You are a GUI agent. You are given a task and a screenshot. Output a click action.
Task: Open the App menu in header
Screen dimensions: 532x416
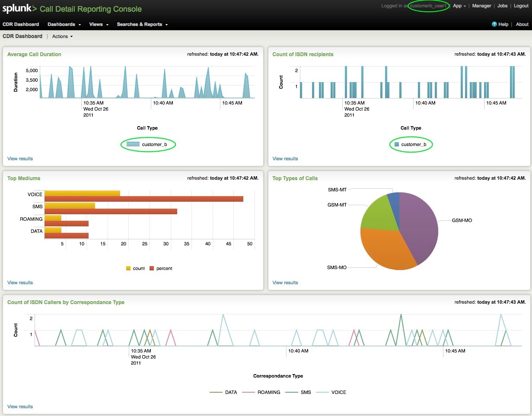[459, 6]
